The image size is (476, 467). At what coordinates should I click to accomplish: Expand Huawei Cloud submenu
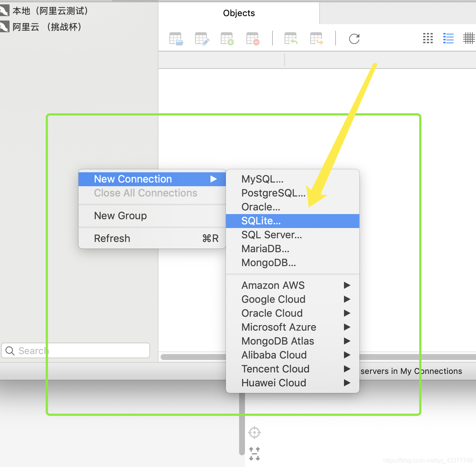[x=293, y=383]
